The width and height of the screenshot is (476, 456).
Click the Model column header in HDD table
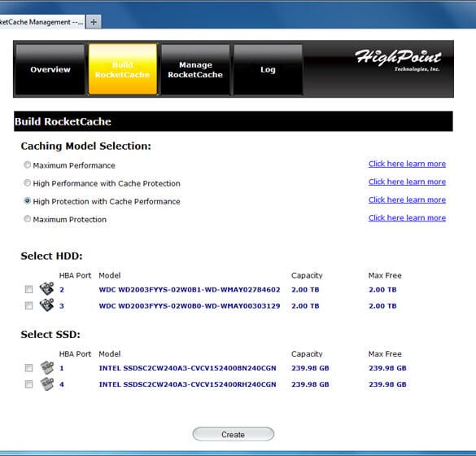[x=110, y=275]
